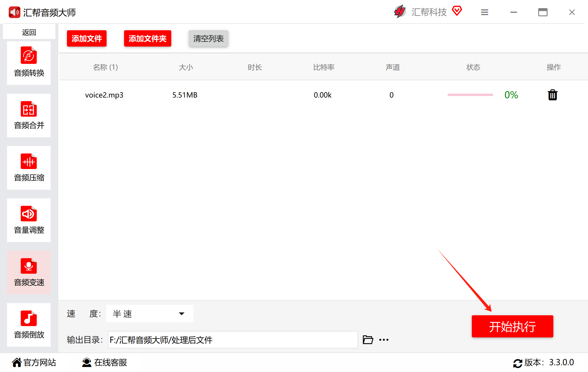Close the 汇帮音频大师 window
The width and height of the screenshot is (588, 372).
[x=572, y=12]
